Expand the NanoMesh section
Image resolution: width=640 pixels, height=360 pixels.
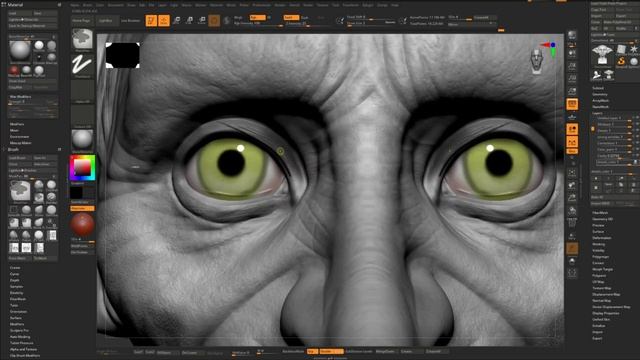tap(600, 107)
